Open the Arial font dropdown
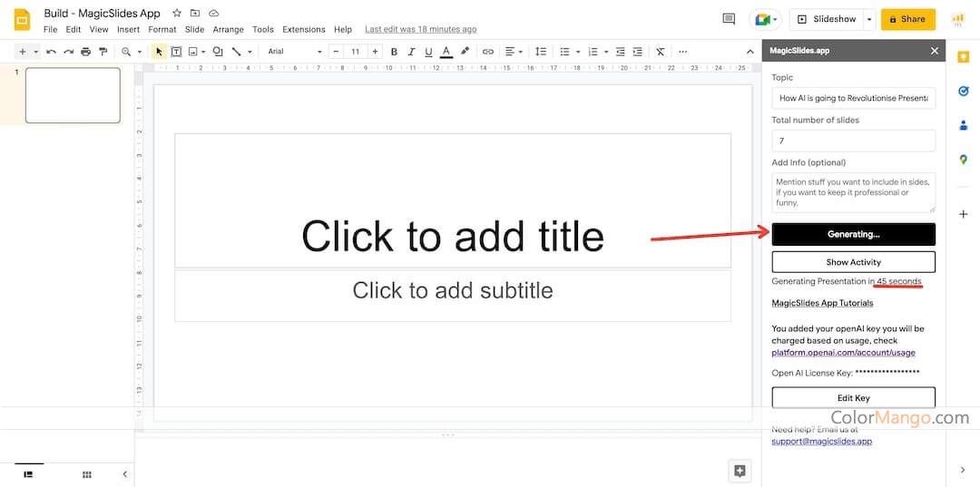This screenshot has width=980, height=487. [x=294, y=52]
